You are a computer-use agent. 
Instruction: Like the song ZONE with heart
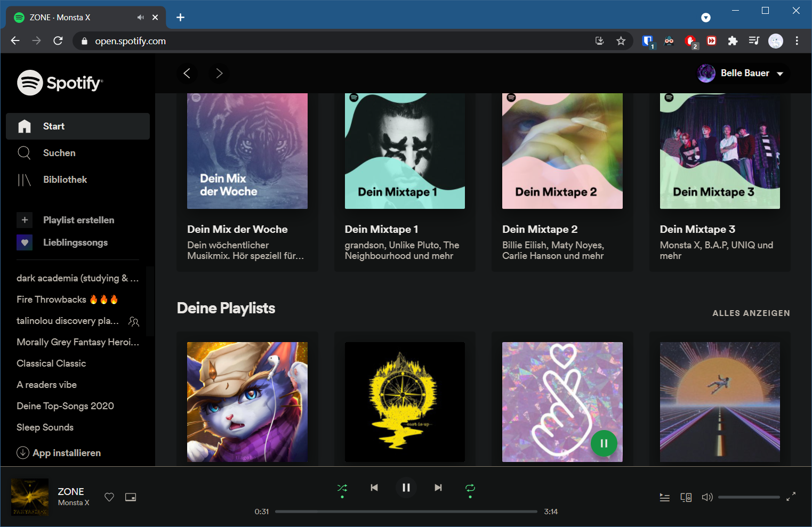coord(109,497)
